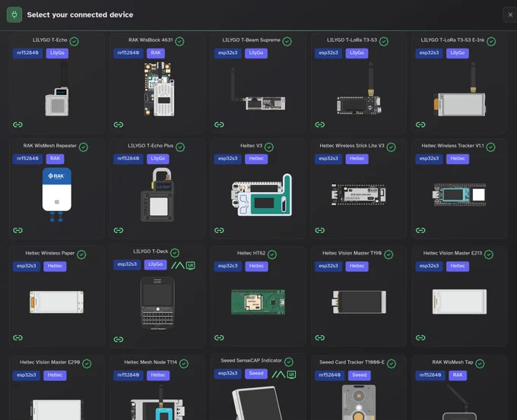The height and width of the screenshot is (420, 517).
Task: Open the link icon on RAK WisBlock 4631 card
Action: click(119, 125)
